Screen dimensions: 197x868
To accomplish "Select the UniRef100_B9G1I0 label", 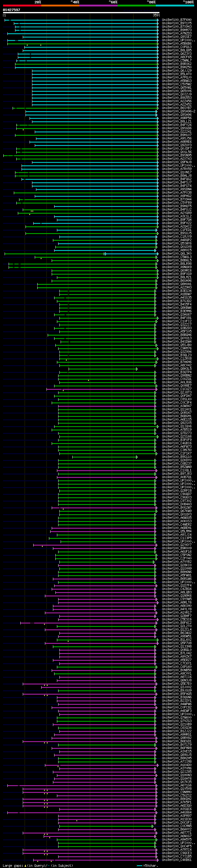I will click(x=177, y=457).
